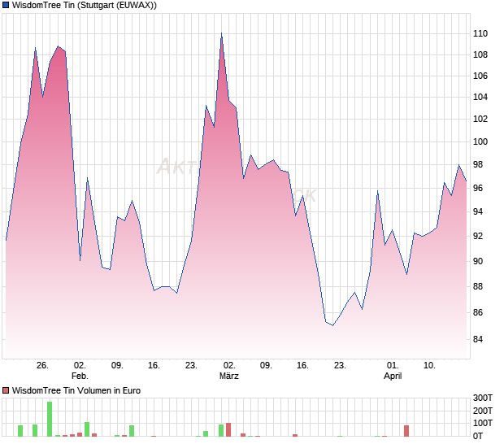Click the blue legend square beside WisdomTree Tin
The image size is (504, 444).
pyautogui.click(x=6, y=6)
